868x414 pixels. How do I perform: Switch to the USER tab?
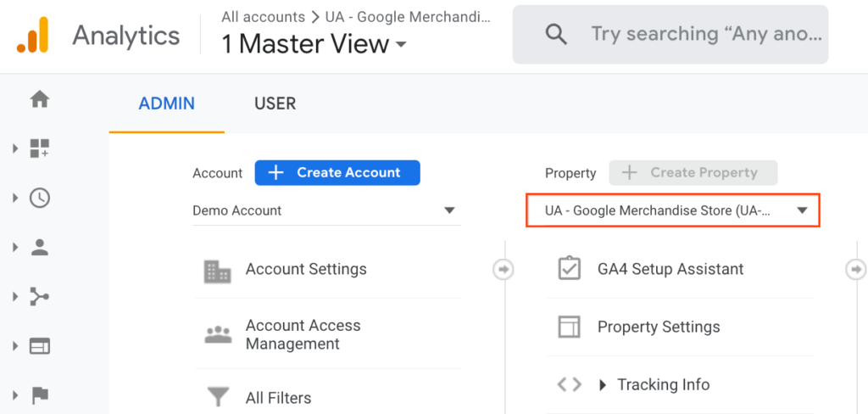pyautogui.click(x=275, y=104)
